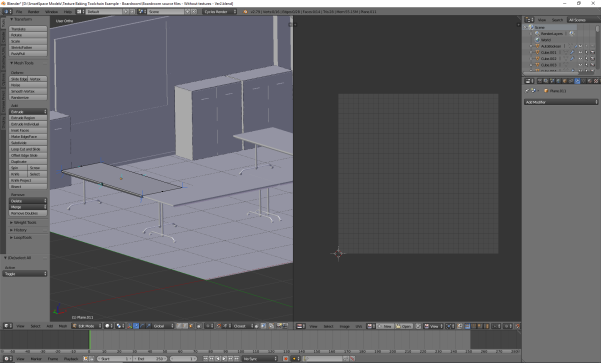Viewport: 601px width, 363px height.
Task: Expand the Weight Tools panel
Action: click(25, 222)
